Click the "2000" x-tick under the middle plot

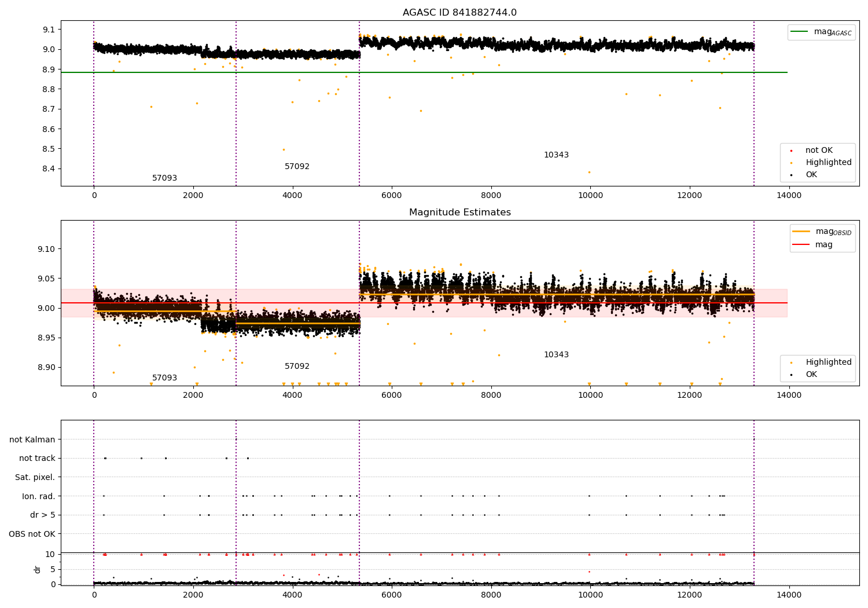(x=193, y=395)
